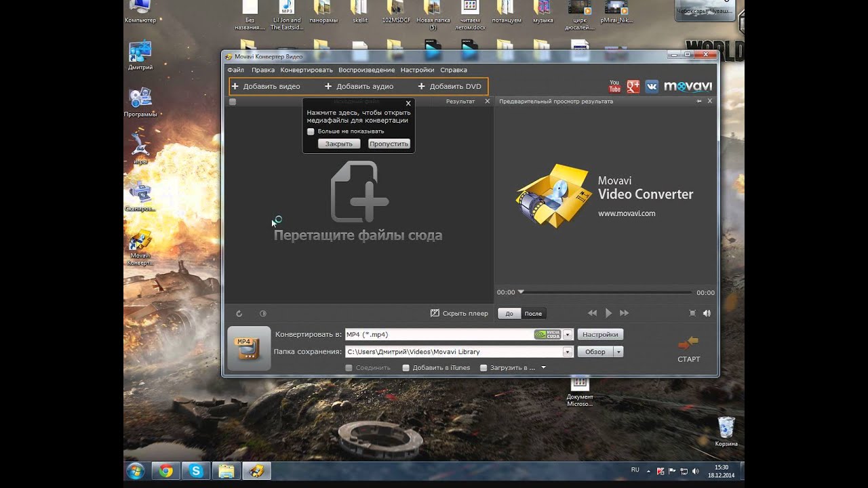The width and height of the screenshot is (868, 488).
Task: Click the RU language indicator
Action: [x=635, y=470]
